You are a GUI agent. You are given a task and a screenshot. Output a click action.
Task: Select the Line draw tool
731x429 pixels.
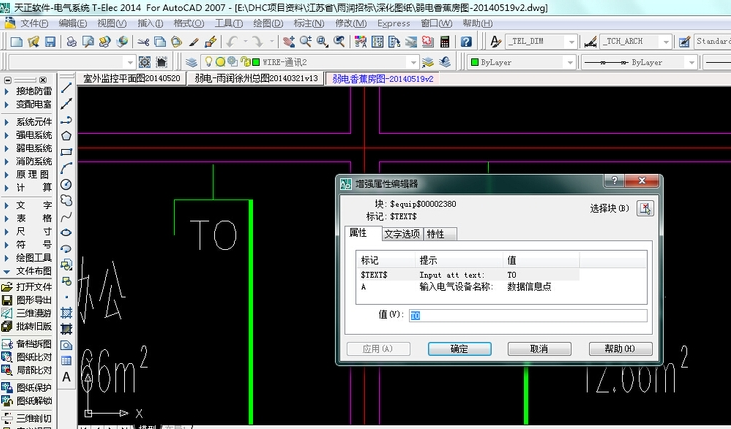point(66,88)
